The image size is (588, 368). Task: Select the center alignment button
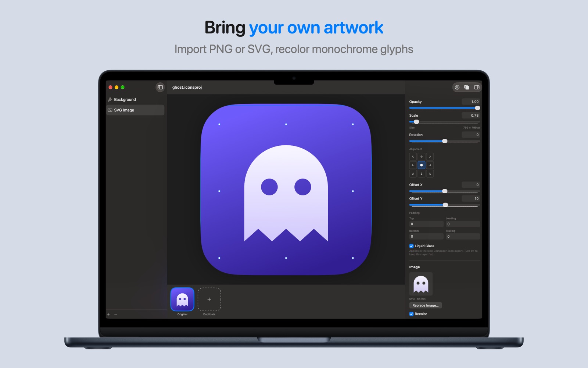tap(422, 165)
